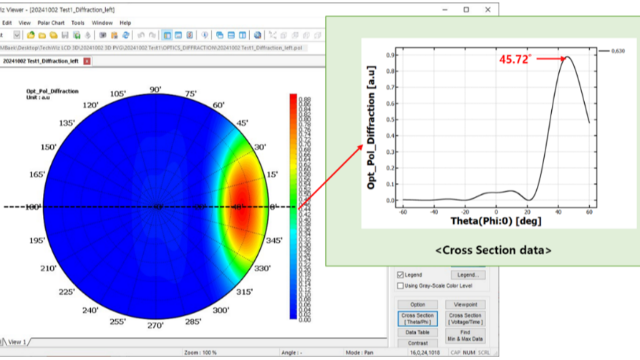Viewport: 640px width, 360px height.
Task: Click the grayed crossed-arrows icon after the globe
Action: pos(273,35)
